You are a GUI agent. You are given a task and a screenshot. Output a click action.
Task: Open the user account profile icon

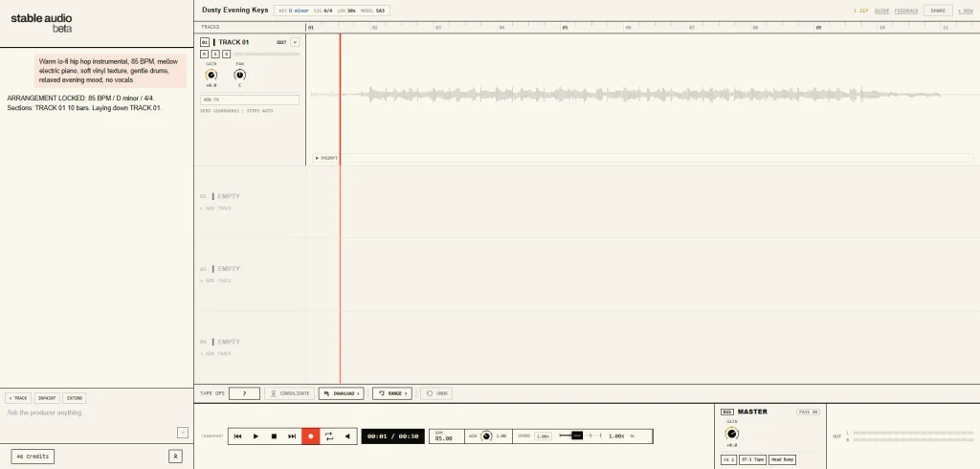point(176,457)
